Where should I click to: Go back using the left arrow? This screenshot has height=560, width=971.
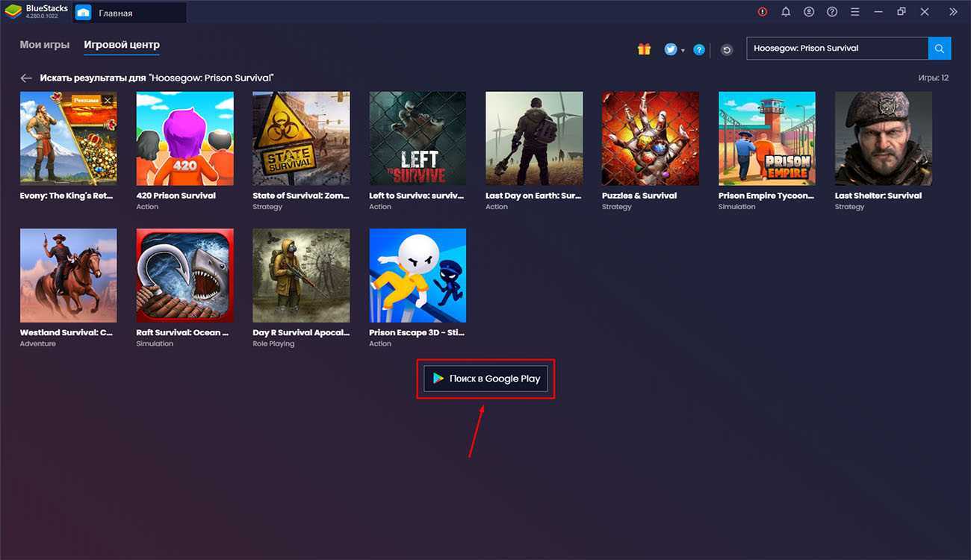tap(26, 78)
